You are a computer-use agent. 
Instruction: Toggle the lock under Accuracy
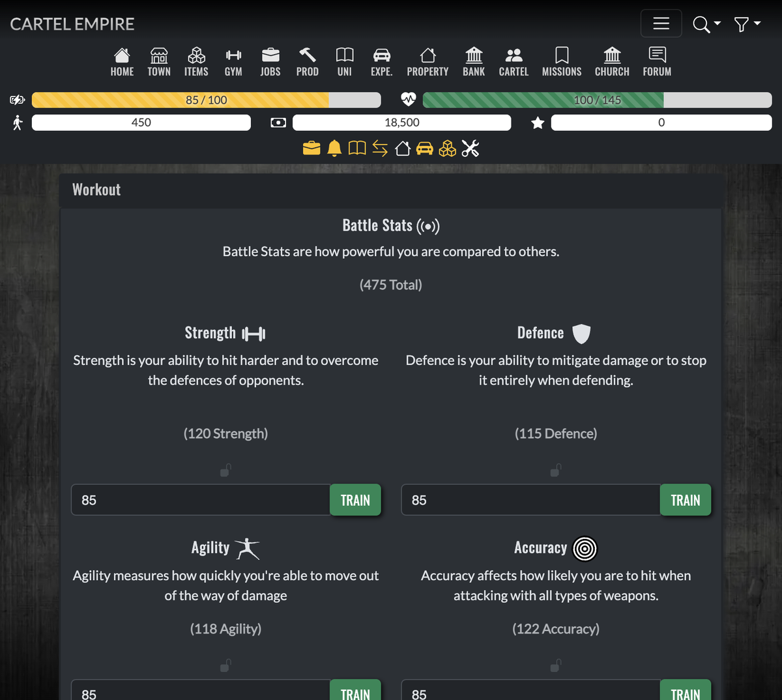tap(556, 665)
